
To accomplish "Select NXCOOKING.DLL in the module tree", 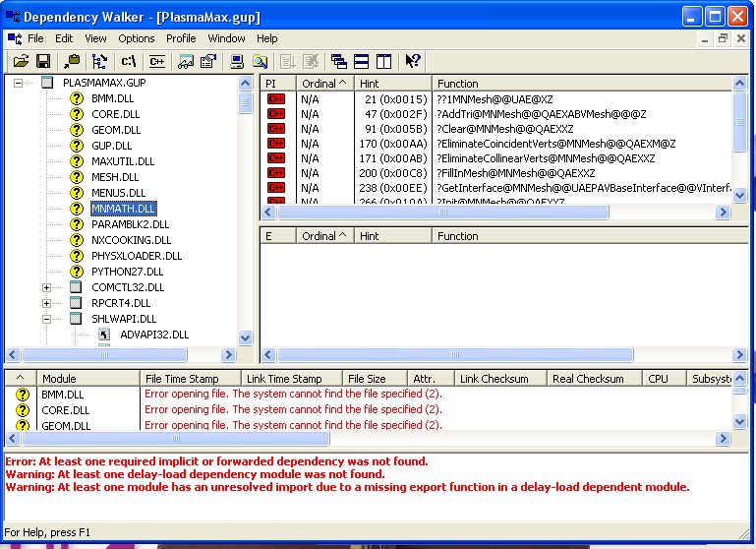I will coord(131,240).
